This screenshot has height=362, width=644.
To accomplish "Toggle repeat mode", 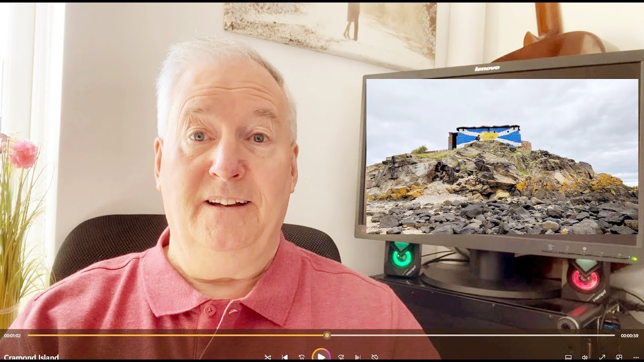I will tap(375, 357).
